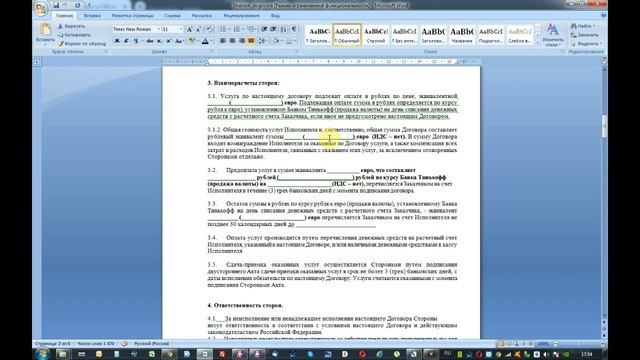Click the Select (Выделить) button
This screenshot has height=360, width=640.
[x=586, y=43]
